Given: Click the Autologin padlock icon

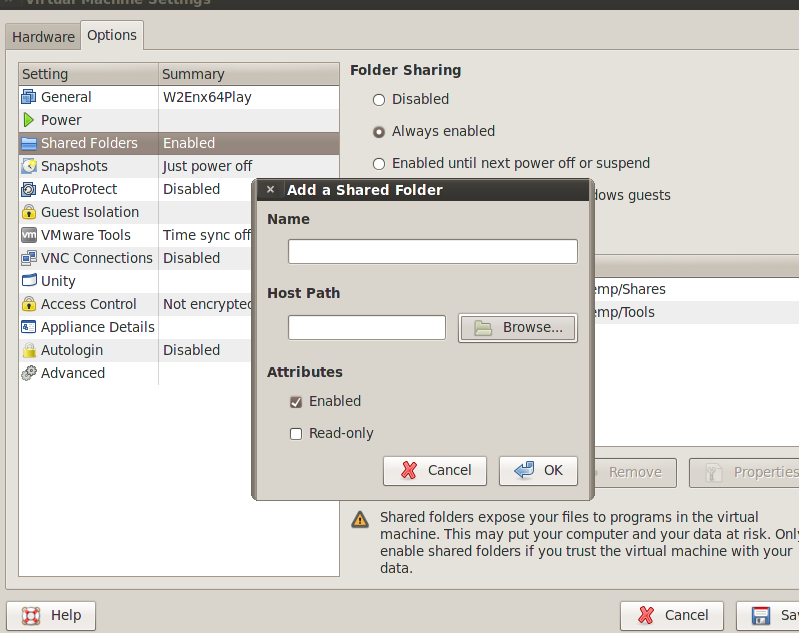Looking at the screenshot, I should click(x=29, y=350).
